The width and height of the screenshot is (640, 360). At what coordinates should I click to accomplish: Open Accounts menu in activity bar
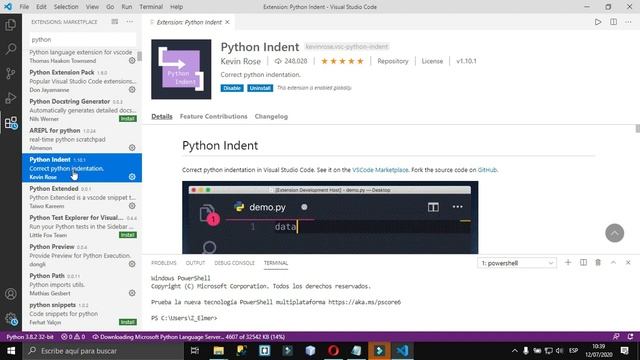click(x=11, y=294)
